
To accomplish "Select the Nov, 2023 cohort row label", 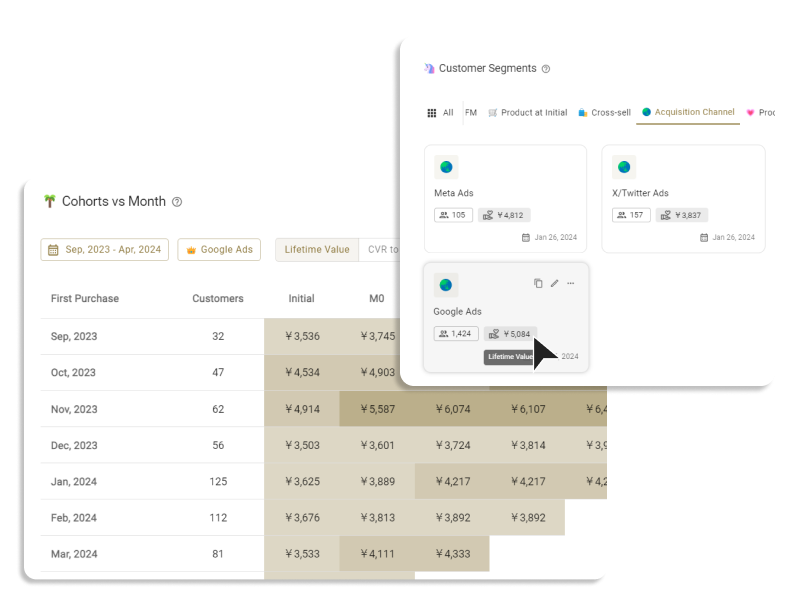I will point(74,409).
